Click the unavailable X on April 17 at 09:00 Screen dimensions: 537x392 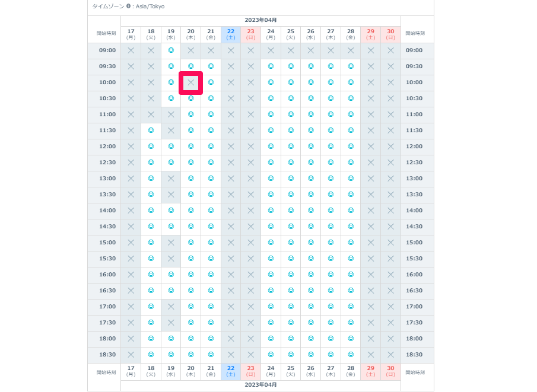131,50
